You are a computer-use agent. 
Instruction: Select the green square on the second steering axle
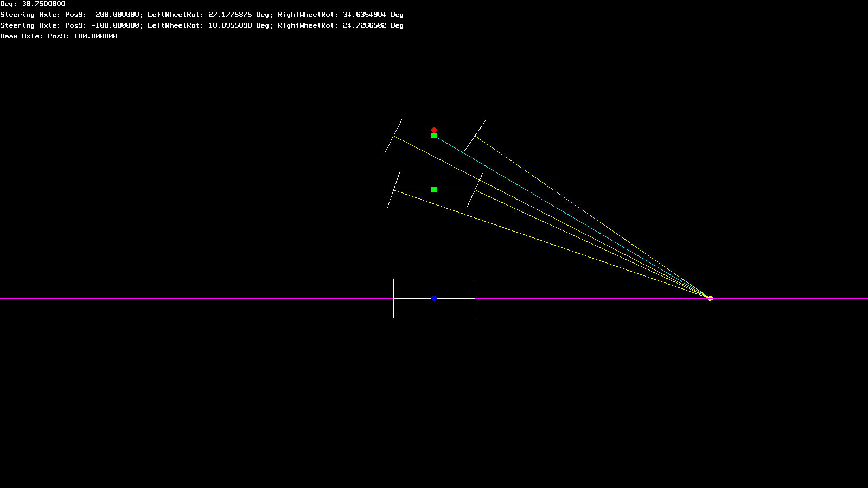pos(434,190)
